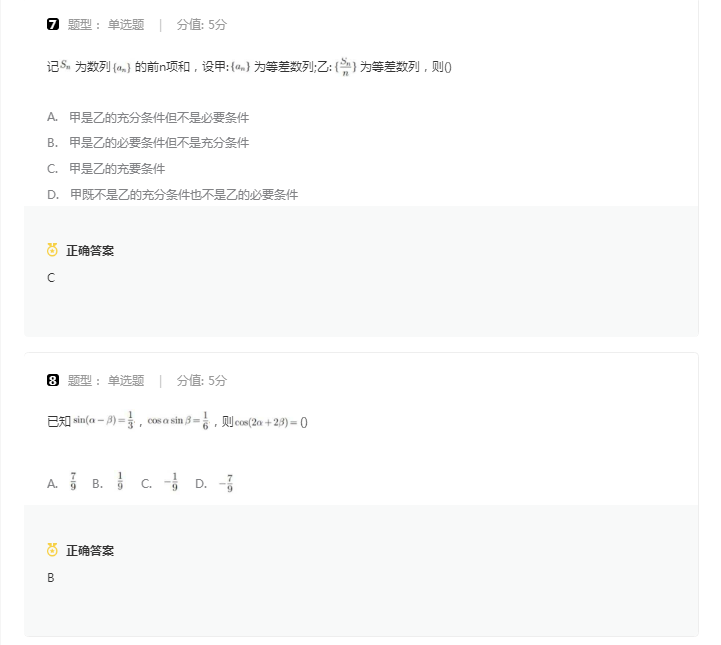This screenshot has width=721, height=645.
Task: Choose question 8 option D negative seven ninths
Action: pyautogui.click(x=214, y=483)
